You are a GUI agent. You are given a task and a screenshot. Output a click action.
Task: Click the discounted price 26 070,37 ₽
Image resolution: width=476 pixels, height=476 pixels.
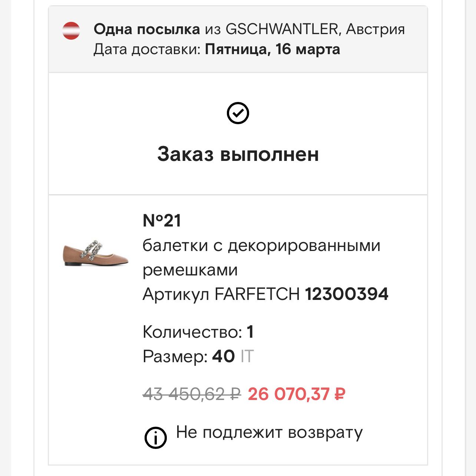coord(297,394)
